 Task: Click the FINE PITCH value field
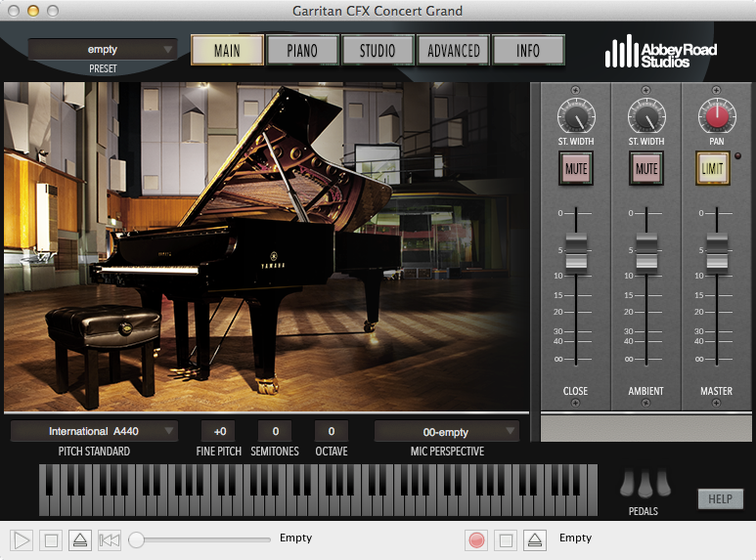(219, 431)
